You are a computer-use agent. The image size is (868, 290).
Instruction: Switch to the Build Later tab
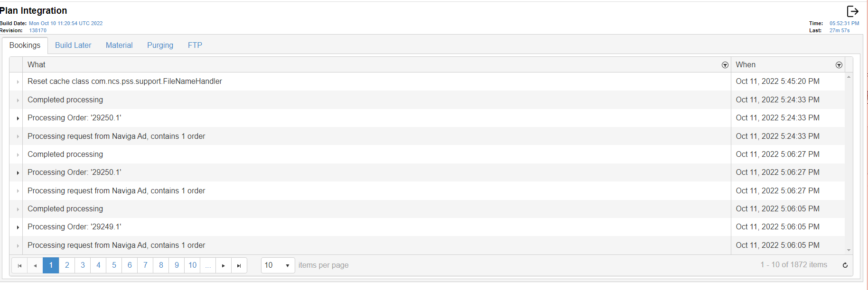tap(73, 45)
